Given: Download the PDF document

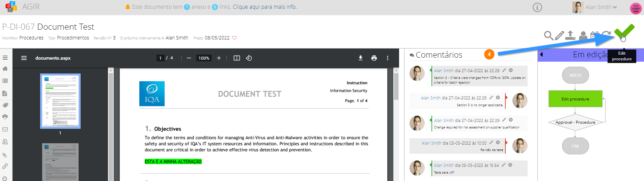Looking at the screenshot, I should coord(361,58).
